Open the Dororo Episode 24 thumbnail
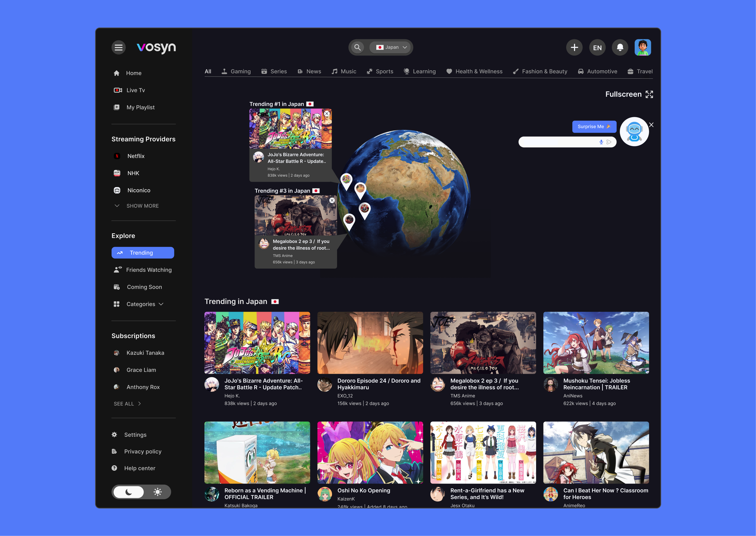Image resolution: width=756 pixels, height=536 pixels. (370, 343)
